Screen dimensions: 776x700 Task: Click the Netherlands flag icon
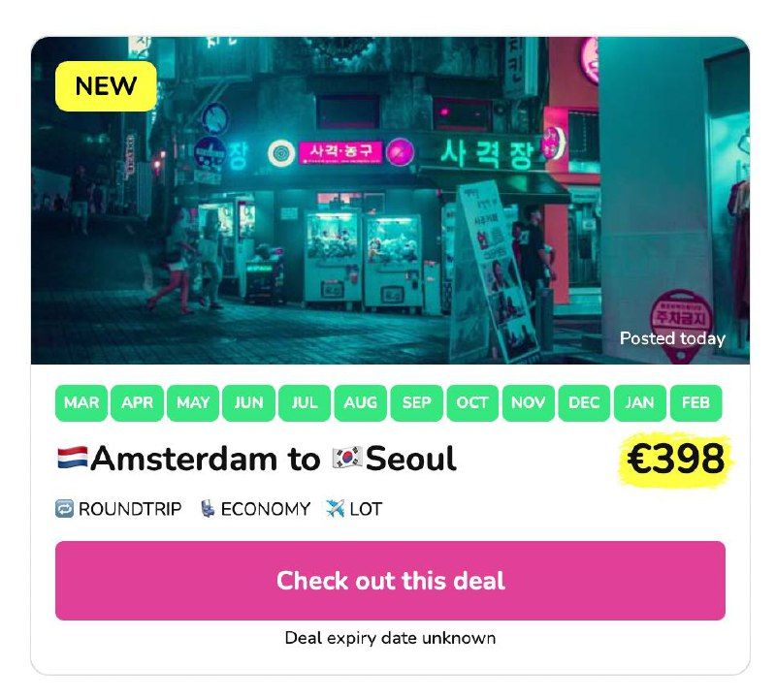(x=72, y=458)
